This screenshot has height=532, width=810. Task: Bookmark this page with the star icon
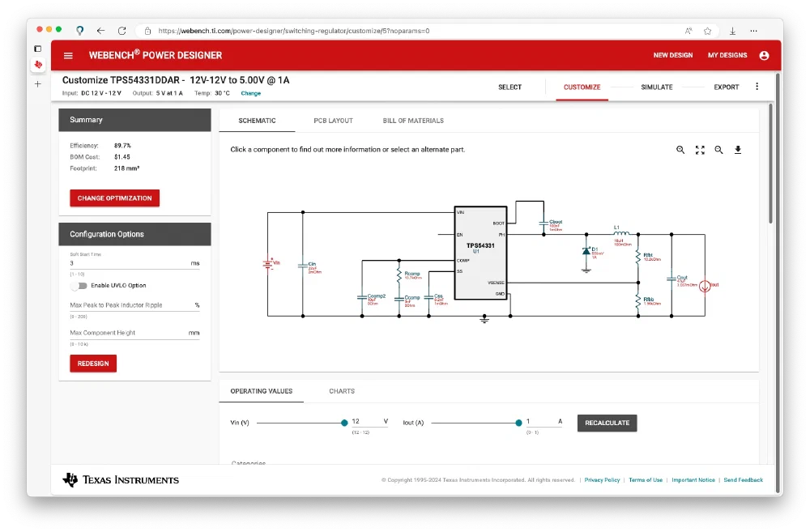point(707,31)
